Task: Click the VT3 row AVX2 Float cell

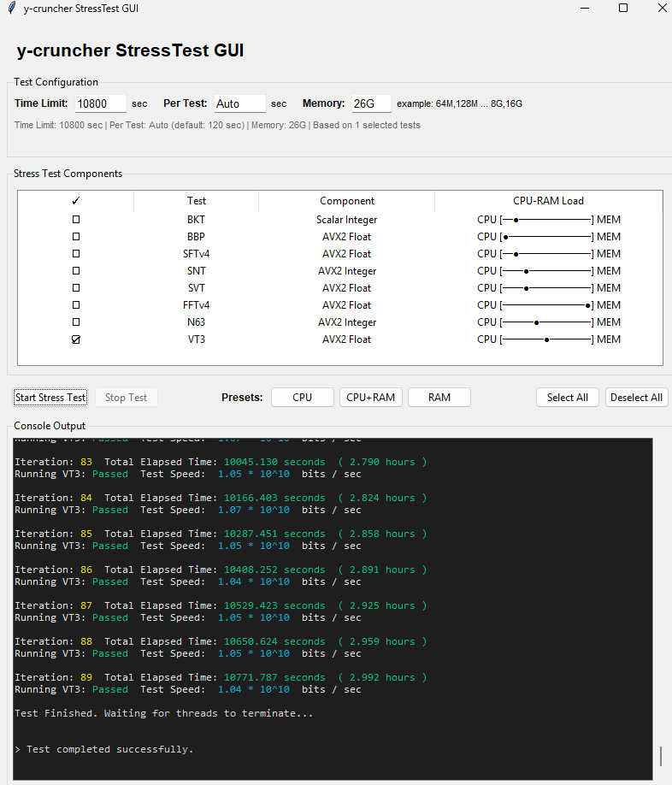Action: click(347, 339)
